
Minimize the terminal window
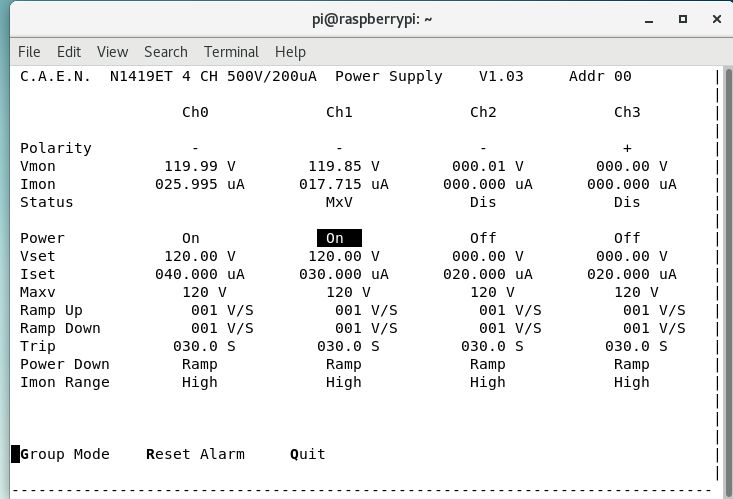(x=648, y=20)
